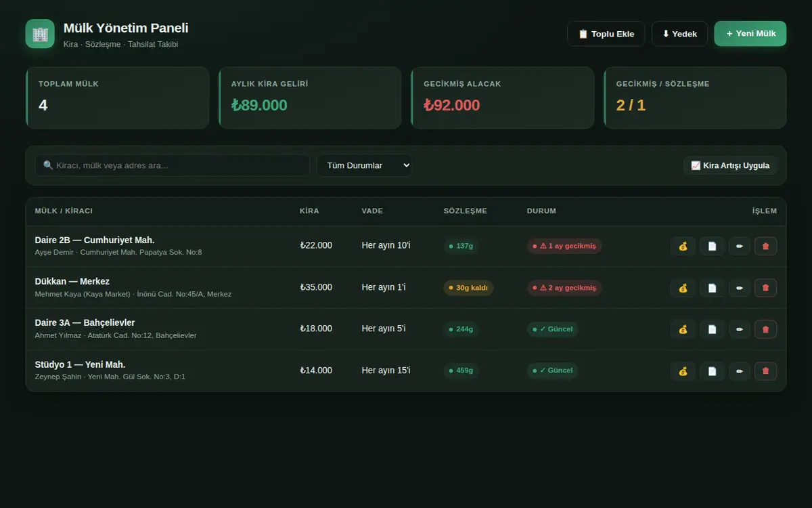Click the '459g' contract badge

coord(461,371)
